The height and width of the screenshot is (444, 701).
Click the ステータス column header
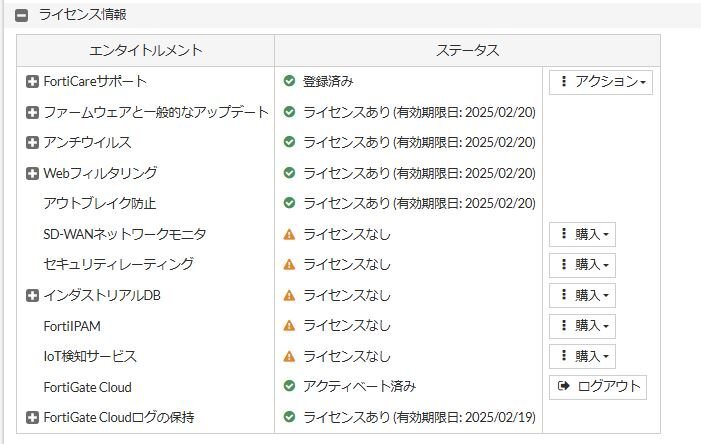click(467, 50)
